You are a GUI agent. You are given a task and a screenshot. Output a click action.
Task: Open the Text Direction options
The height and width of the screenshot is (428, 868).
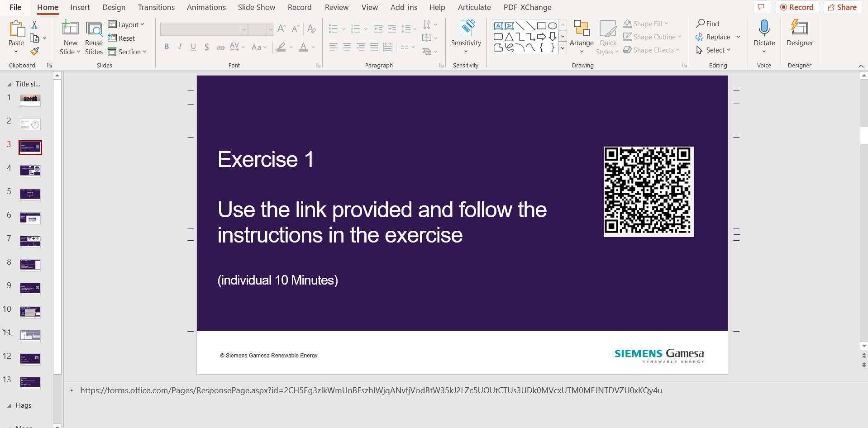pyautogui.click(x=429, y=24)
